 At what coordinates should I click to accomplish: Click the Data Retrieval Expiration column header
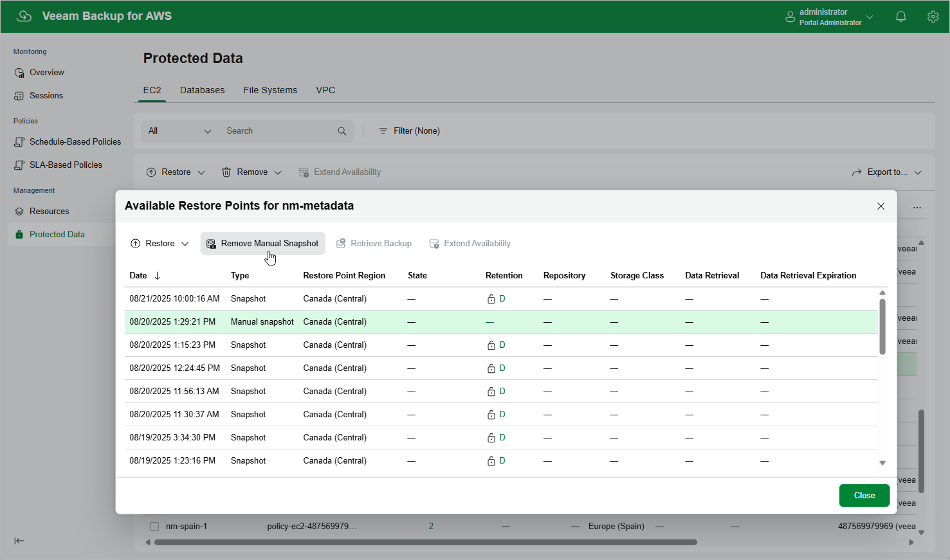(x=808, y=276)
